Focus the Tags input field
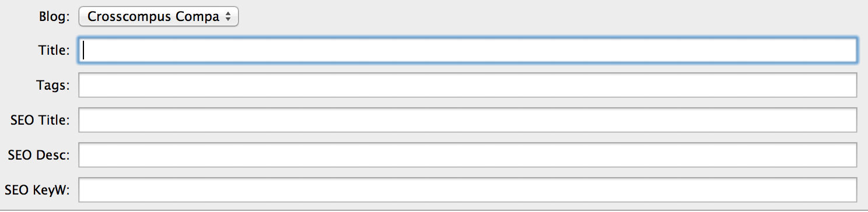Screen dimensions: 868x212 tap(468, 85)
